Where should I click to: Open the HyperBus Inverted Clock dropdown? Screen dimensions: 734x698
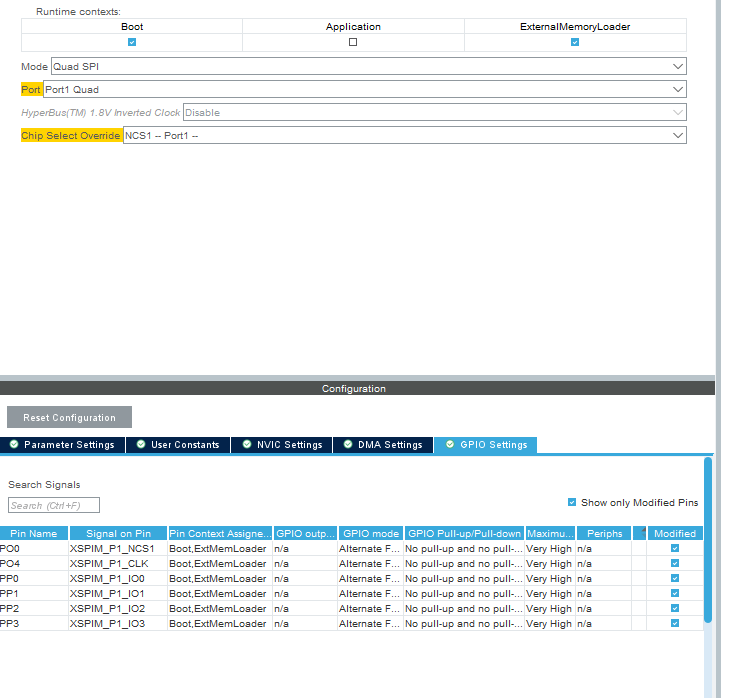point(434,112)
